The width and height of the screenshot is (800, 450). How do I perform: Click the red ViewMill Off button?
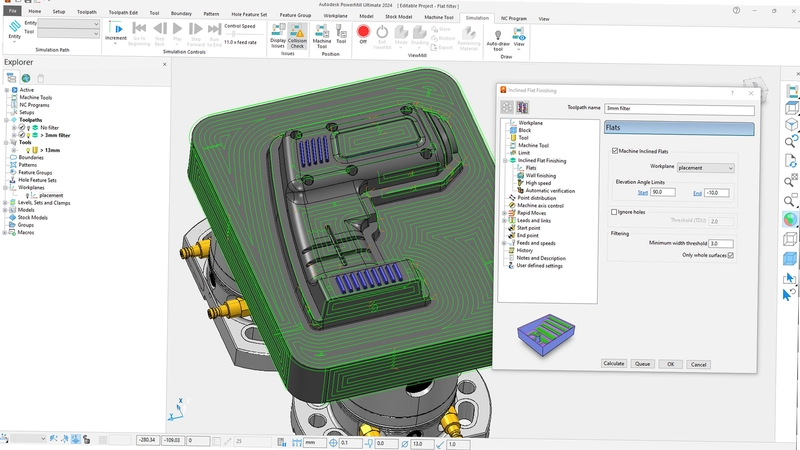[363, 32]
